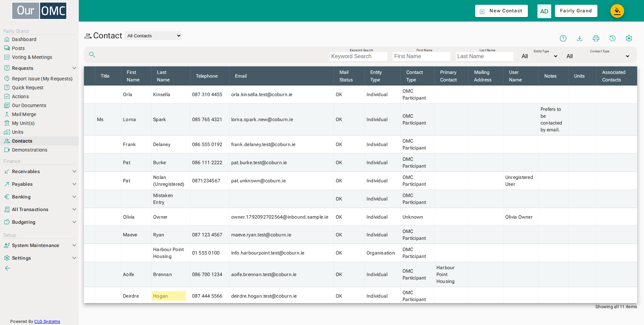Viewport: 644px width, 325px height.
Task: Open the help question mark icon
Action: point(563,38)
